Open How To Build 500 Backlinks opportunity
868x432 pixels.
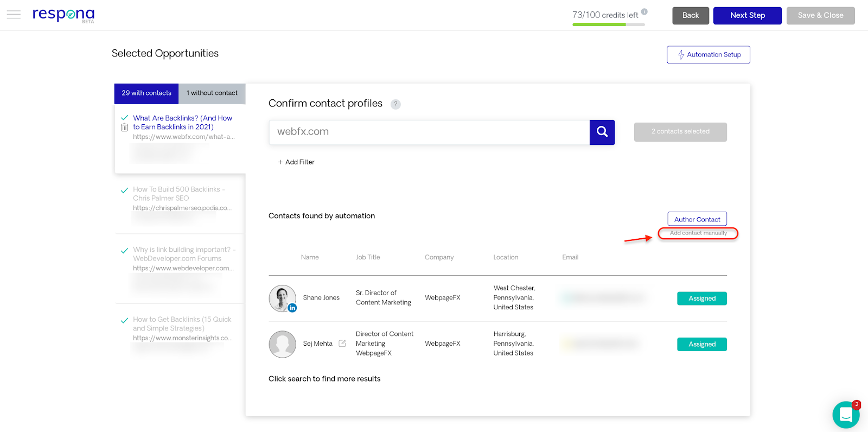coord(178,194)
